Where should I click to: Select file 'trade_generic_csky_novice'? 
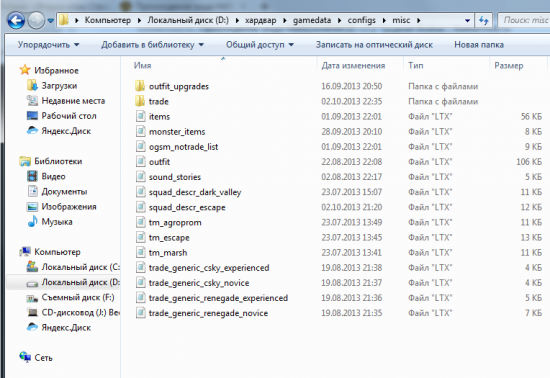[x=199, y=283]
